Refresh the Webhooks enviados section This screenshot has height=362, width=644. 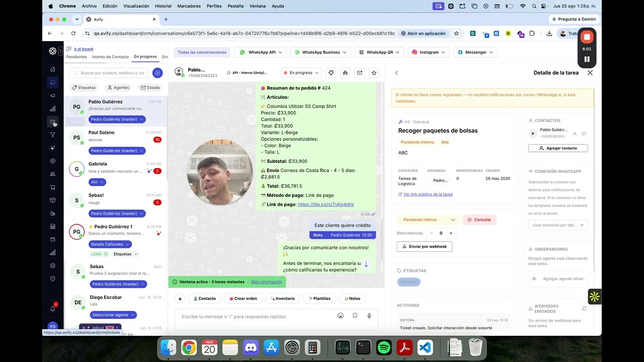pos(584,308)
